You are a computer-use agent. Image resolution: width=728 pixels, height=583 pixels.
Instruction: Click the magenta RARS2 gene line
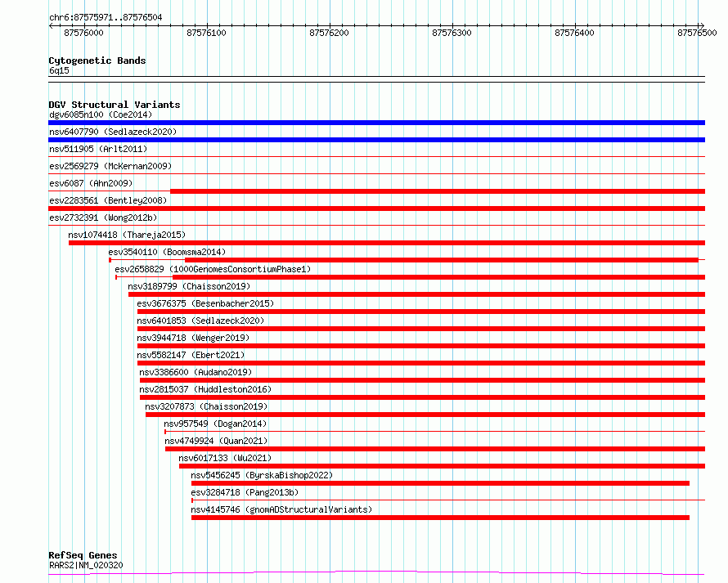click(376, 573)
